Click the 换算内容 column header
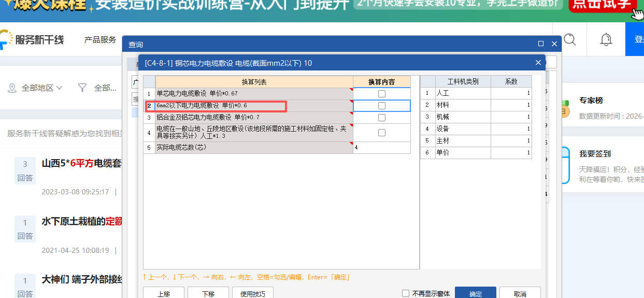The width and height of the screenshot is (644, 298). (382, 82)
